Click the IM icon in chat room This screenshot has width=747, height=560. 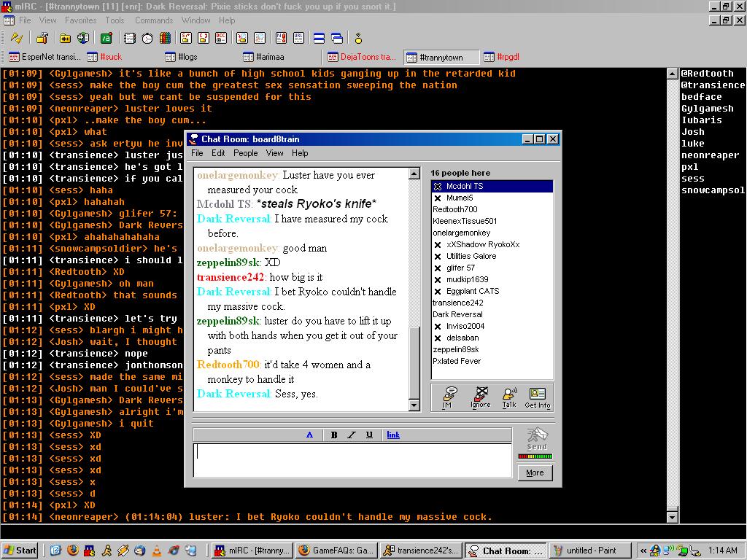[450, 397]
